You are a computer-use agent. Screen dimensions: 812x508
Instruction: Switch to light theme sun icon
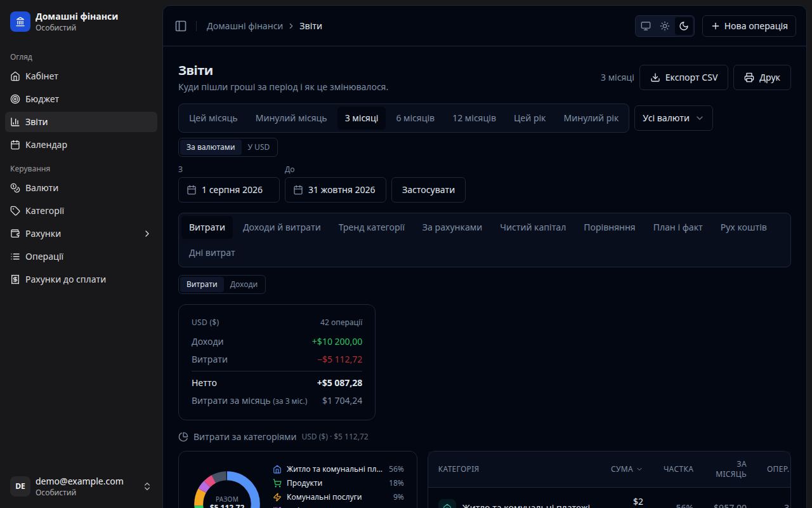665,26
